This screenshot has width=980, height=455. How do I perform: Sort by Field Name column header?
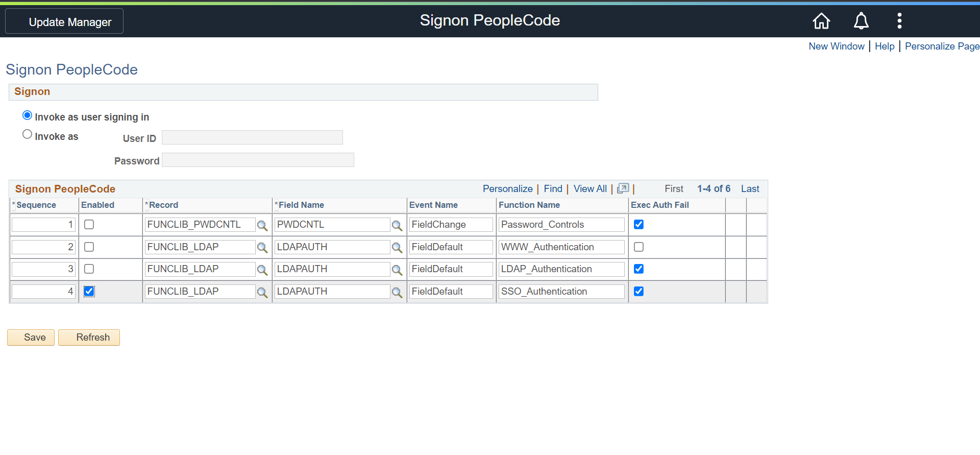pos(301,205)
